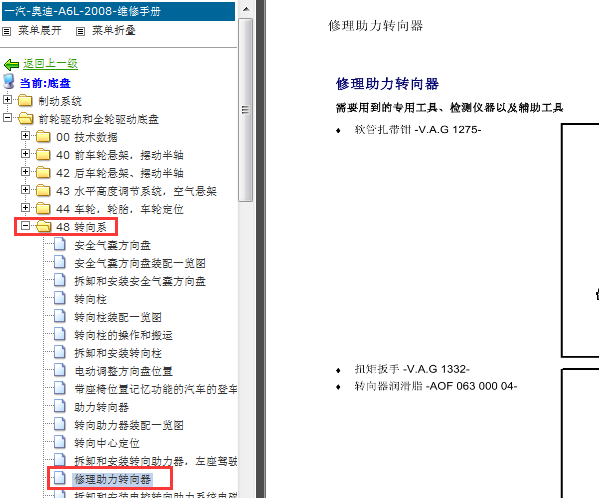Click the 43 水平高度调节系统 folder icon
The image size is (599, 498).
tap(43, 190)
